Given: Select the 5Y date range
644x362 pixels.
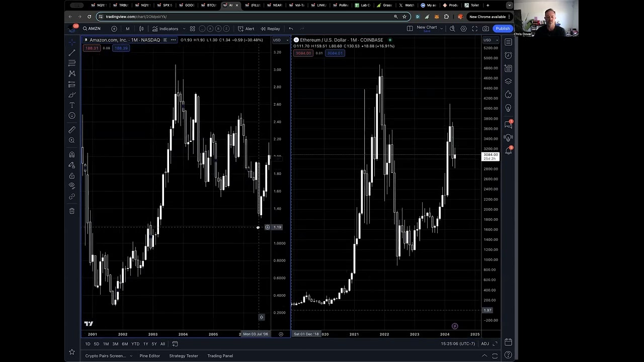Looking at the screenshot, I should pos(154,344).
